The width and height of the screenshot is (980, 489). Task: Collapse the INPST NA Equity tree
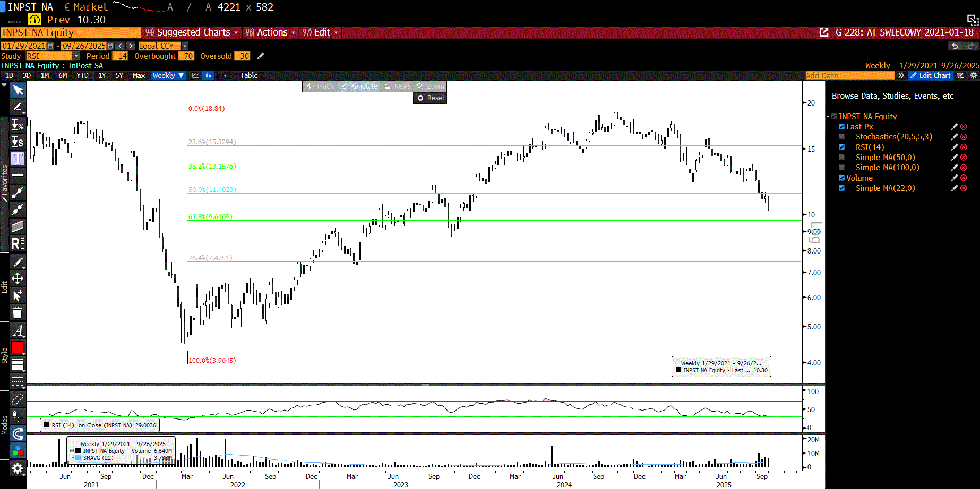[x=828, y=117]
